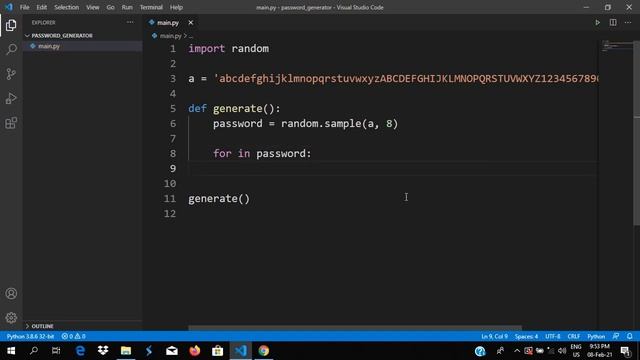Open the Source Control view
The height and width of the screenshot is (360, 640).
11,74
